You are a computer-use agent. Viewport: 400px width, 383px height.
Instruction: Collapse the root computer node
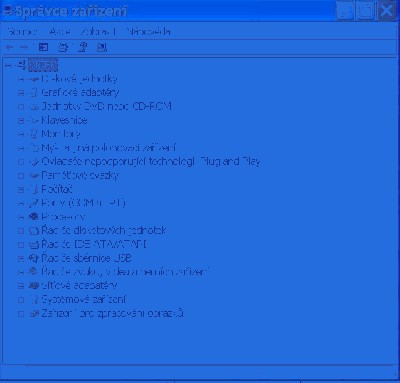click(x=8, y=65)
